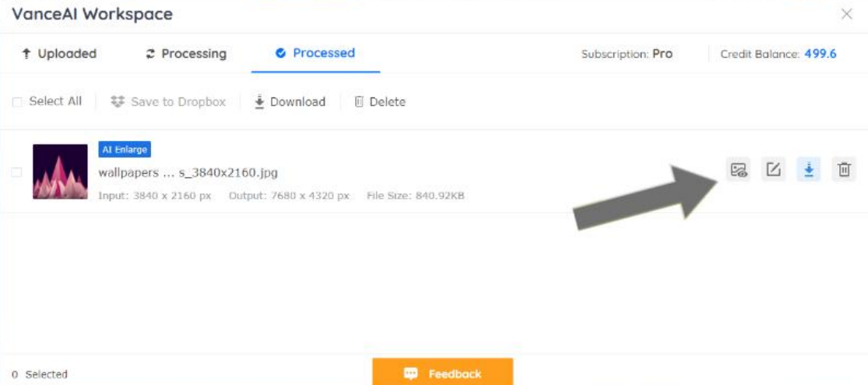Click the edit pencil icon in the file row
This screenshot has height=385, width=868.
click(773, 170)
